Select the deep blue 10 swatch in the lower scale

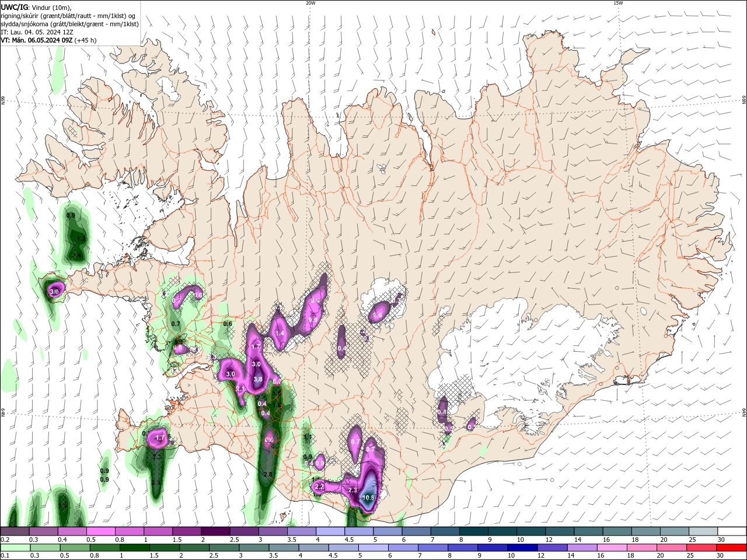(x=522, y=548)
